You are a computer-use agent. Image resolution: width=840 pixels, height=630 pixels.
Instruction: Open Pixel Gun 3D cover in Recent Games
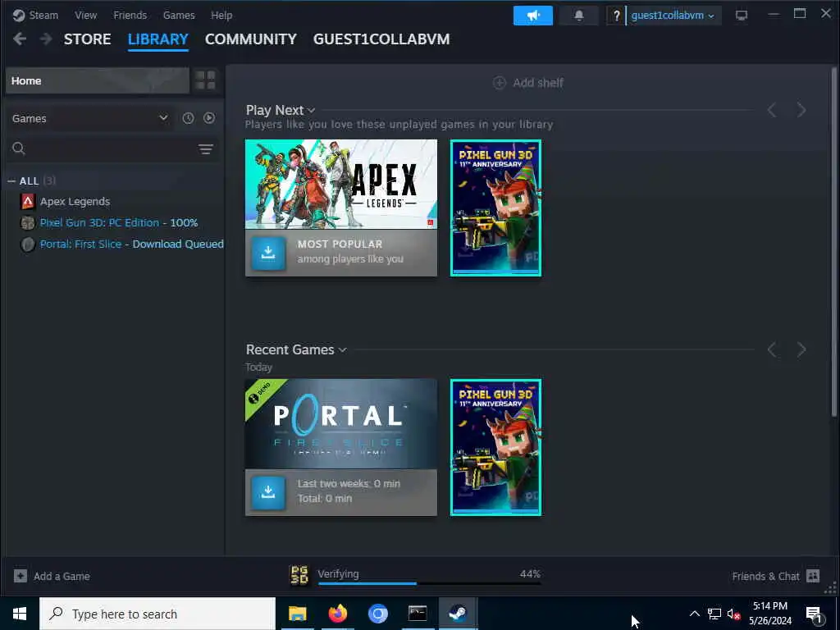[495, 447]
